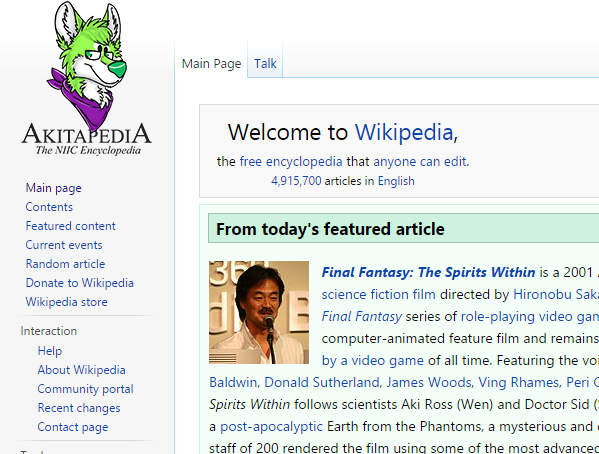Open the Contact page link
This screenshot has width=599, height=454.
73,427
